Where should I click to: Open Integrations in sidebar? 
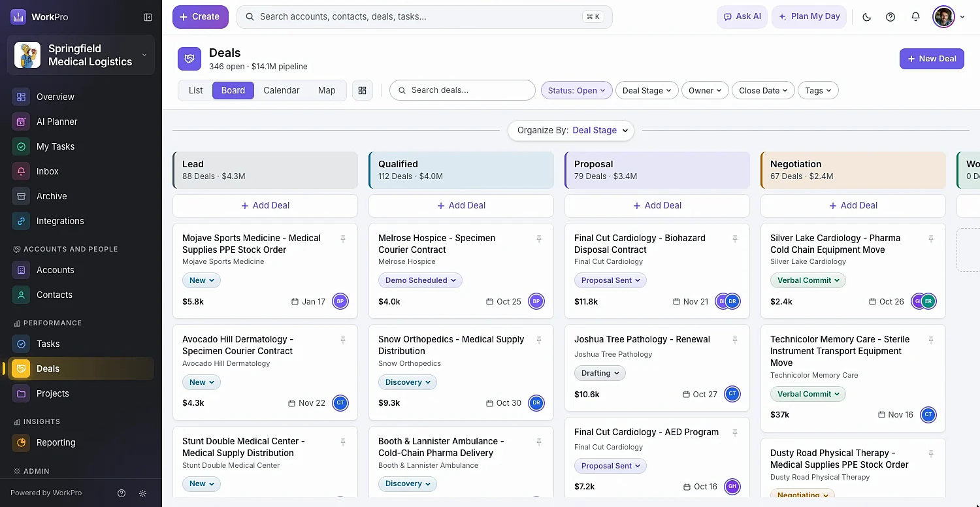tap(81, 221)
